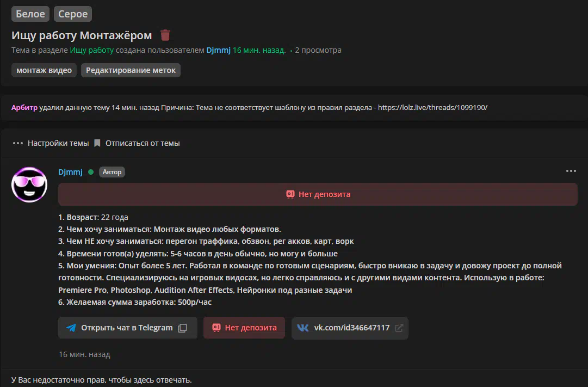Open external link icon beside VK profile
Viewport: 588px width, 387px height.
click(399, 328)
